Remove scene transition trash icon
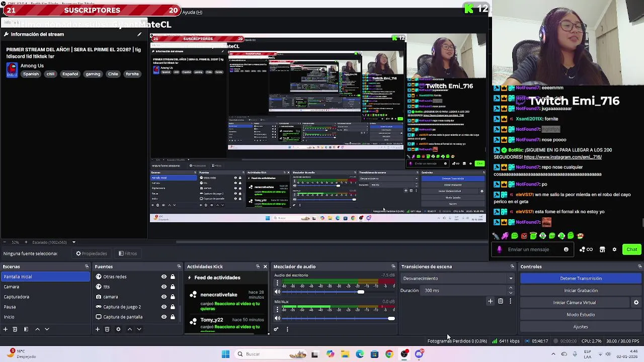The height and width of the screenshot is (362, 644). click(x=501, y=301)
